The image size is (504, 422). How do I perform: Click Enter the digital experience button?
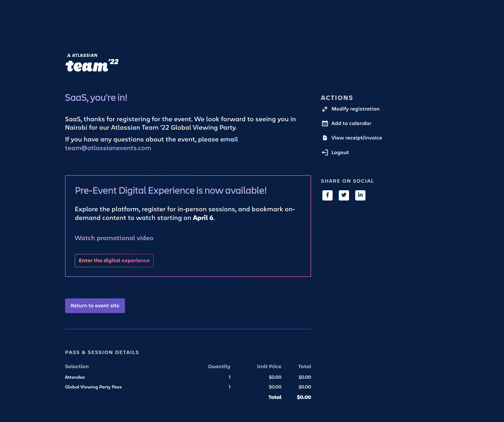[x=114, y=260]
